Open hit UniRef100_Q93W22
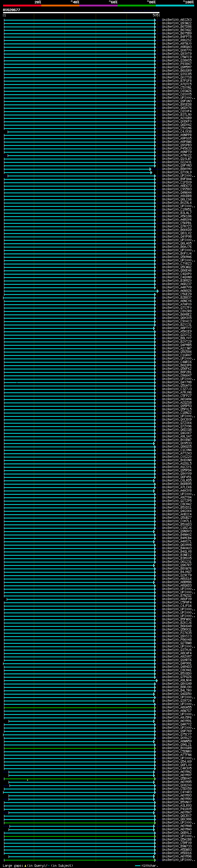 tap(176, 23)
